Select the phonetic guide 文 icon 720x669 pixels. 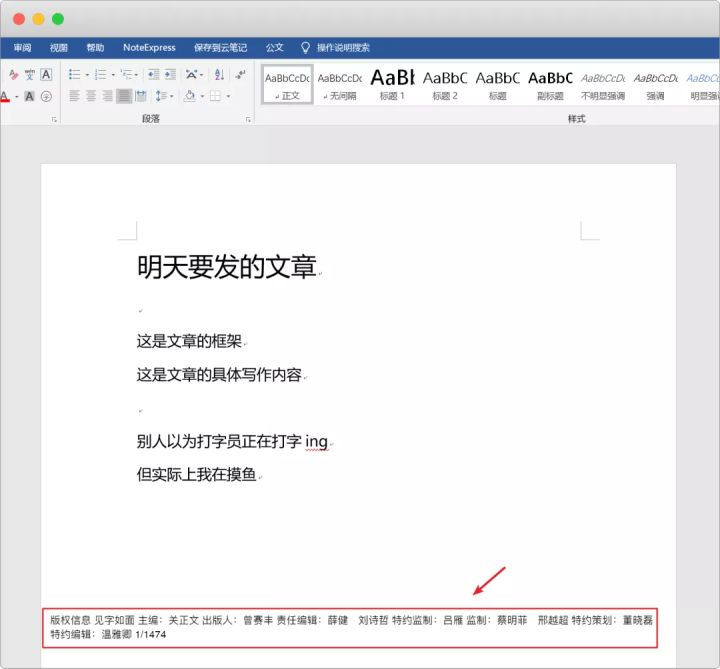tap(30, 74)
